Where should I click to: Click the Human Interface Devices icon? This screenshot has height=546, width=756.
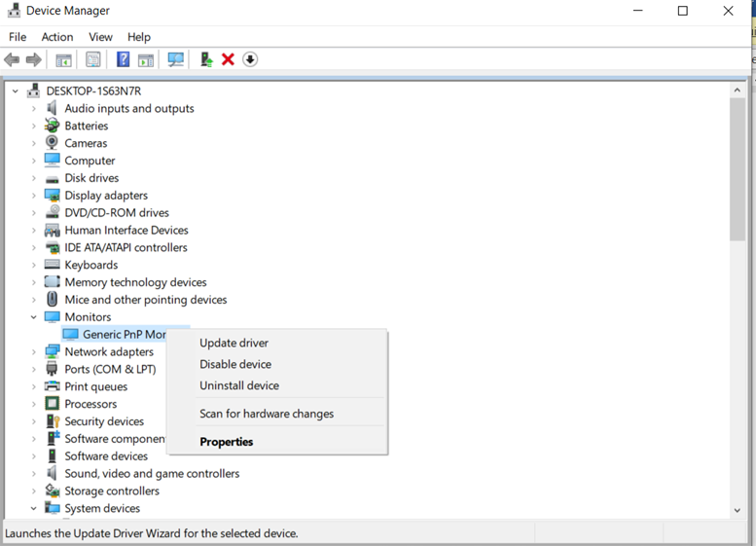click(52, 230)
